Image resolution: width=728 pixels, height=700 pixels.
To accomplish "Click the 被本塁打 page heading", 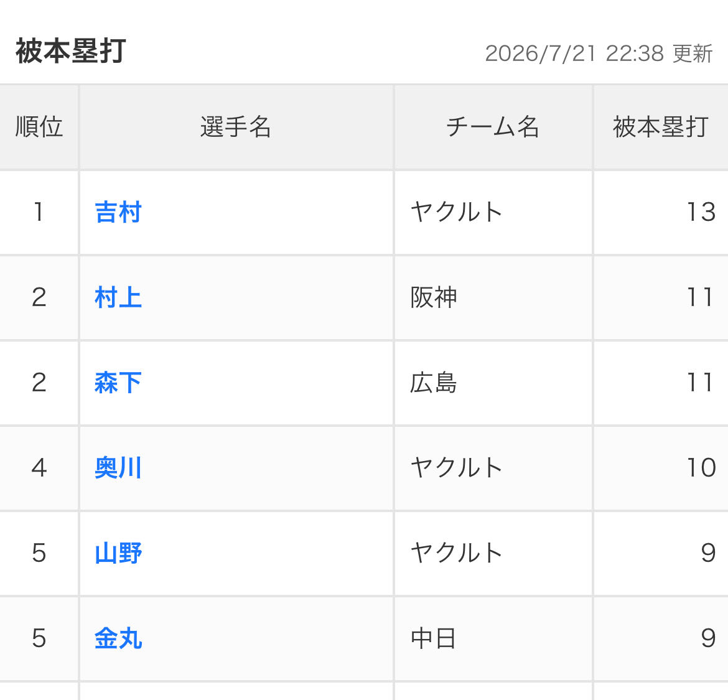I will point(70,51).
